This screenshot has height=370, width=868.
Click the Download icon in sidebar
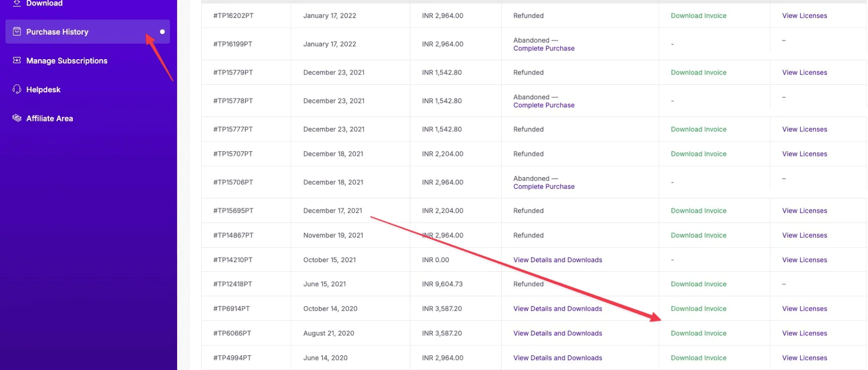(17, 3)
